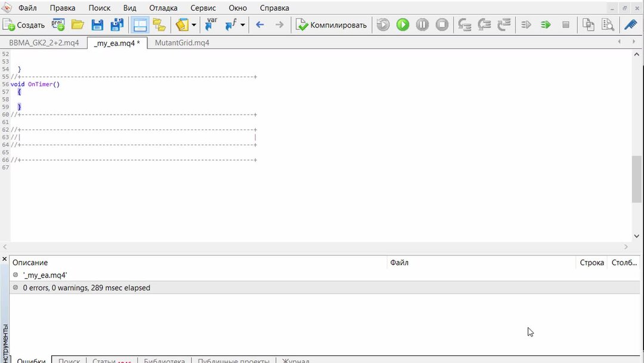Click the copy documents toolbar icon

588,25
